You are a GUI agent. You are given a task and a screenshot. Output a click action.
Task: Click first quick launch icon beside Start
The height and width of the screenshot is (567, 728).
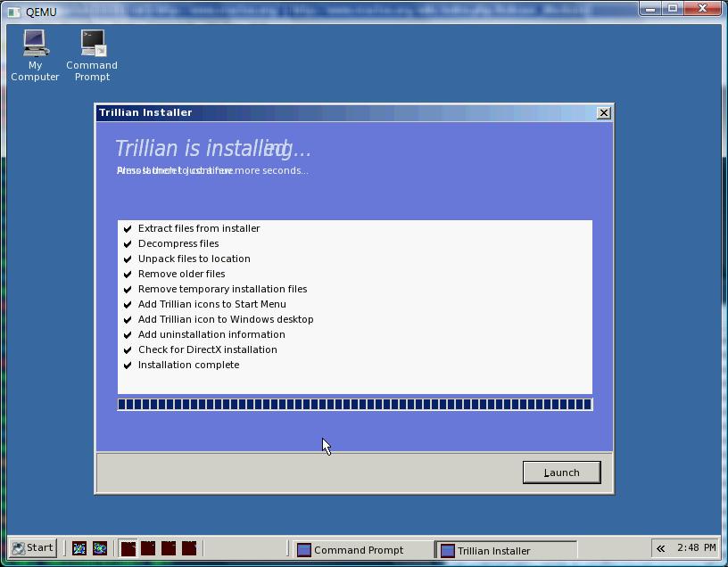(79, 548)
